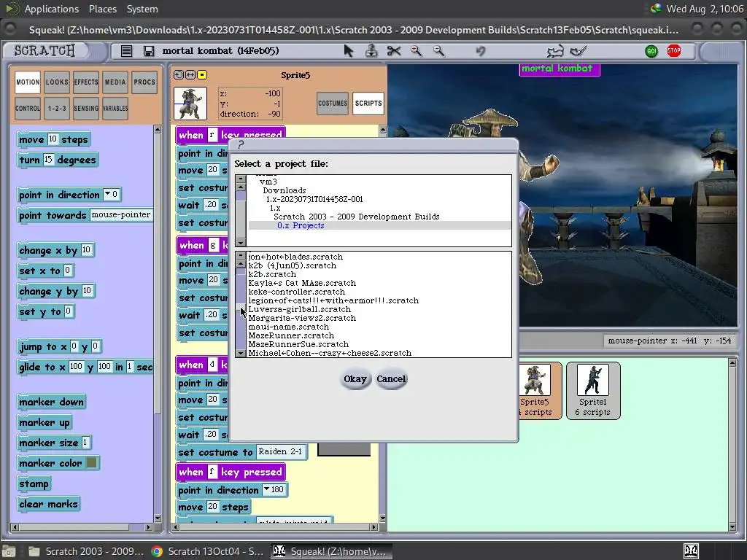Select Sprite1 in the sprite list
This screenshot has height=560, width=747.
(x=593, y=391)
